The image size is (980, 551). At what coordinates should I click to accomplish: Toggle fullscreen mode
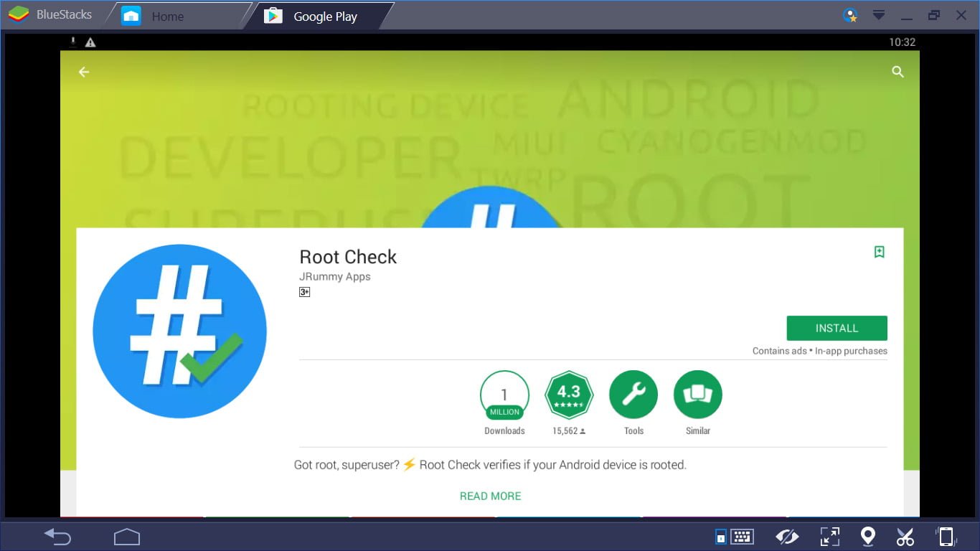(x=830, y=536)
